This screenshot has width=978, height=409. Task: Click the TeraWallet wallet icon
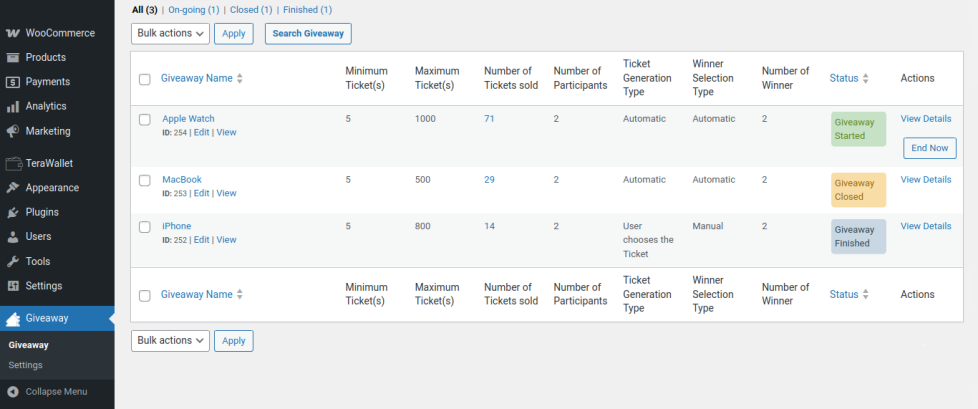(x=13, y=163)
